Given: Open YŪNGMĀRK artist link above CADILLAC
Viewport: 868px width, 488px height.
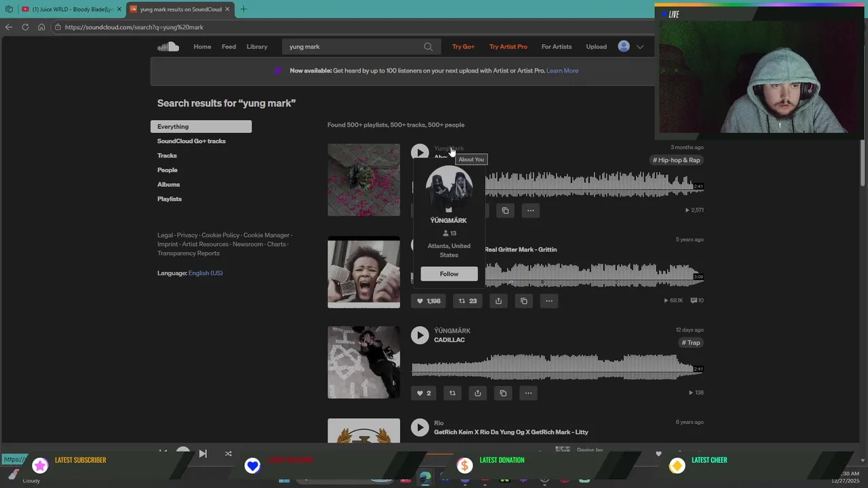Looking at the screenshot, I should click(452, 331).
